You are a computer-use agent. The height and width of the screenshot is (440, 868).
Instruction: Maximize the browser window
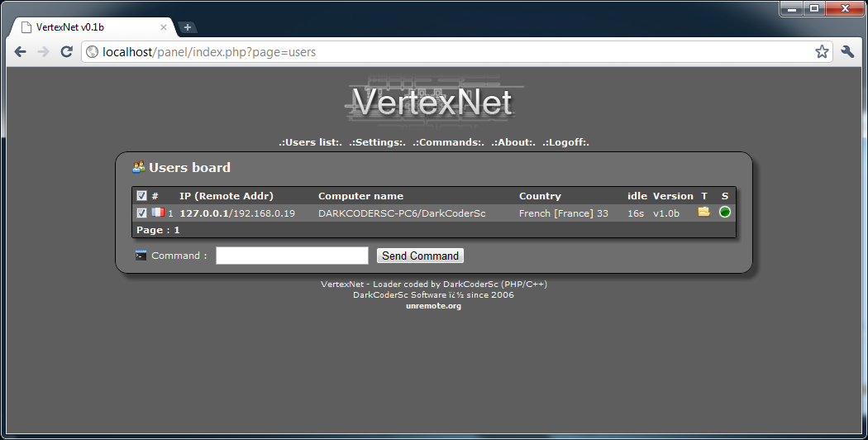tap(814, 8)
